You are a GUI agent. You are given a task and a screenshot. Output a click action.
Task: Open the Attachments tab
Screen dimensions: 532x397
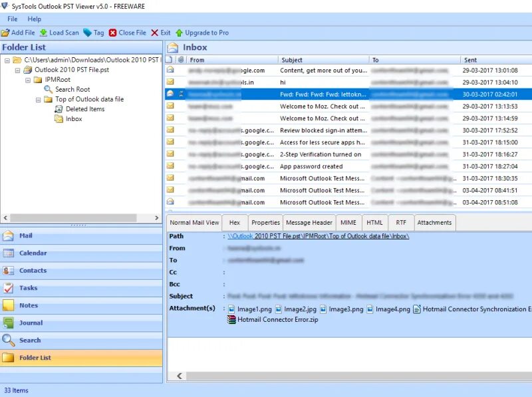(435, 223)
